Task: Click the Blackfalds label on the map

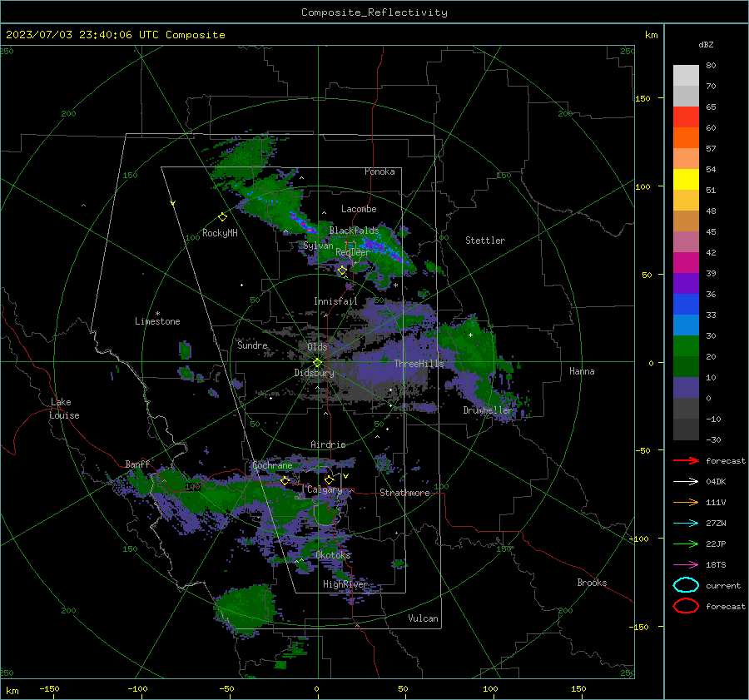Action: click(354, 231)
